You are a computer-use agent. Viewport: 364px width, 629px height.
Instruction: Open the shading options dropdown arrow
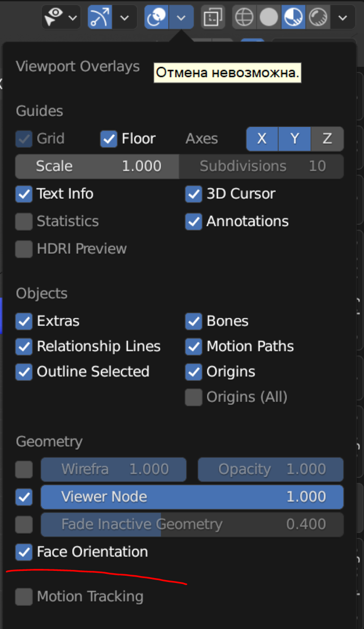343,17
